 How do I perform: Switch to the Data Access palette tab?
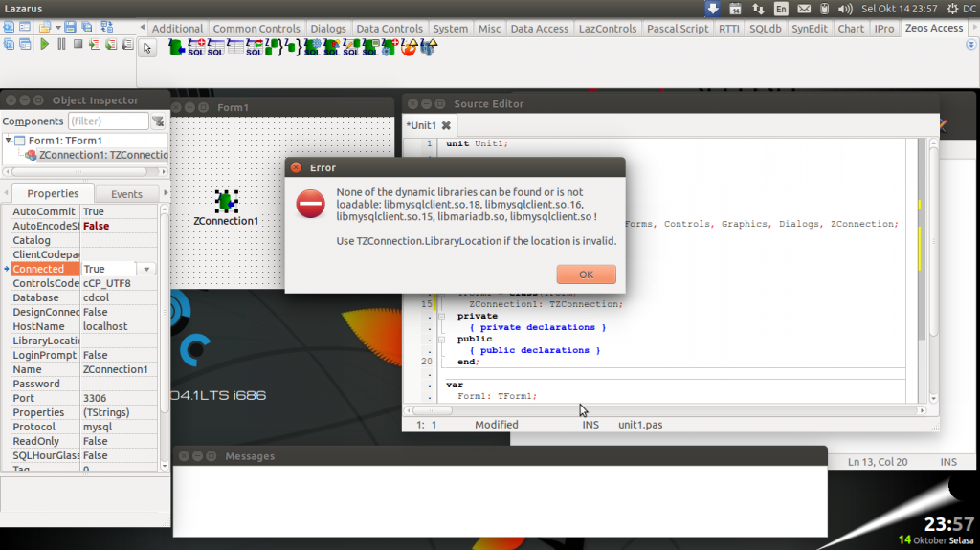tap(540, 29)
